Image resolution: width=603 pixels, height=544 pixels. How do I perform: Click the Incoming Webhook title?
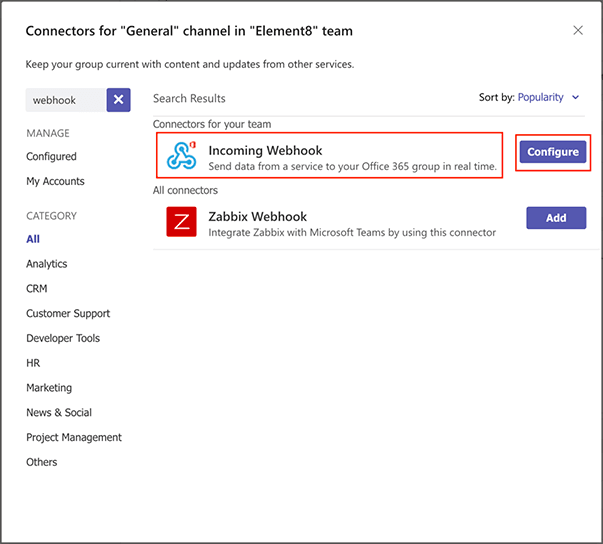265,150
